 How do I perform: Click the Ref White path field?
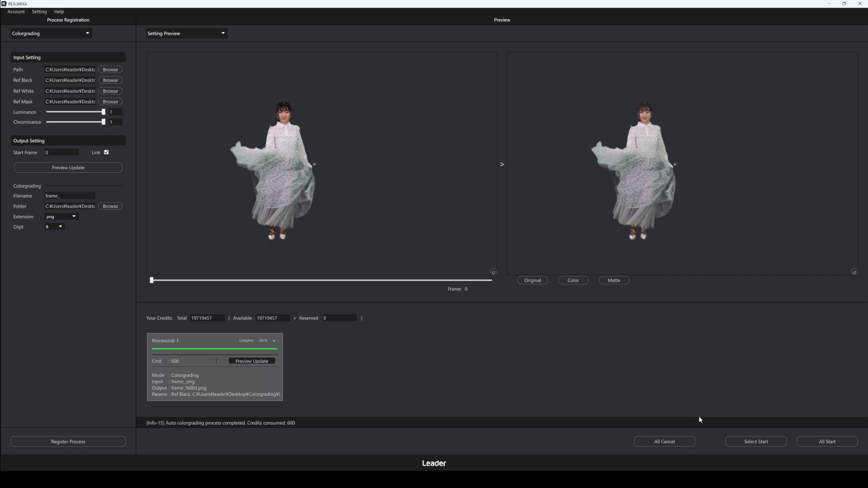70,91
